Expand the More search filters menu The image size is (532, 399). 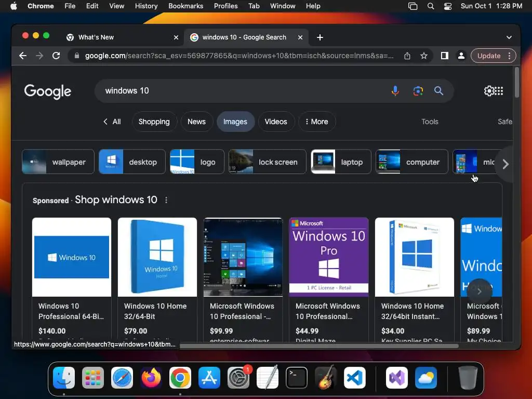pos(317,122)
